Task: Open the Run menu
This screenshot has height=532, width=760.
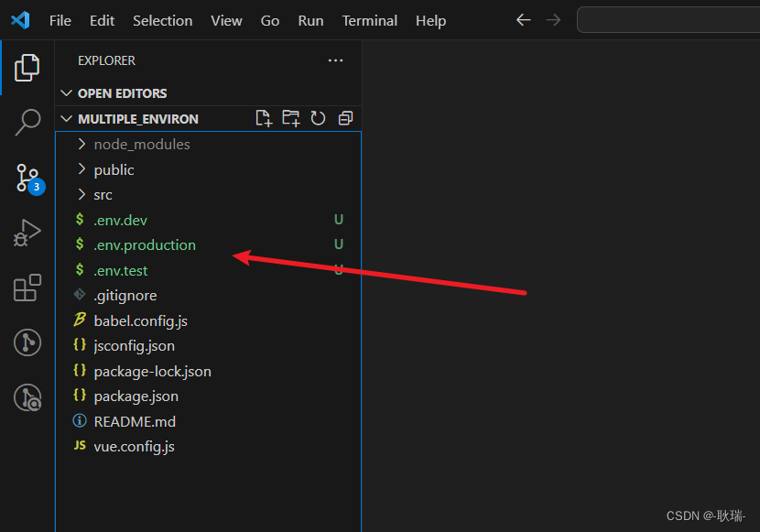Action: point(309,20)
